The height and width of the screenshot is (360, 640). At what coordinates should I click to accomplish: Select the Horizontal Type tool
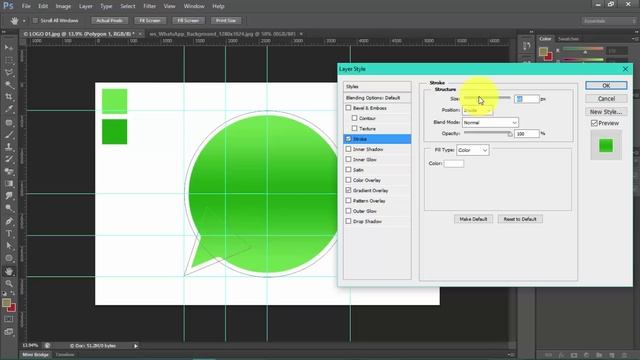[x=9, y=233]
